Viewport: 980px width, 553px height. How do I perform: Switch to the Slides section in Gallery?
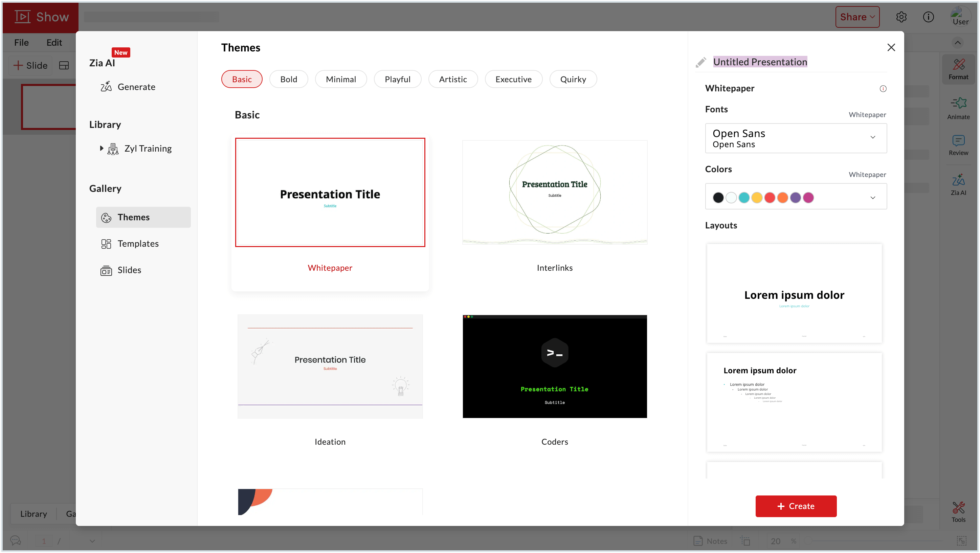click(129, 269)
